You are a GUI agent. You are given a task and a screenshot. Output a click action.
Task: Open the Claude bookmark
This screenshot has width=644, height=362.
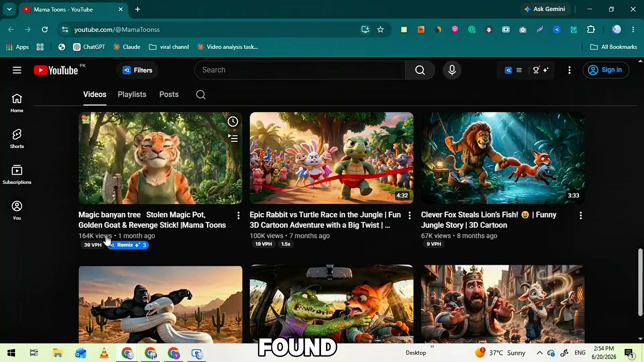127,47
